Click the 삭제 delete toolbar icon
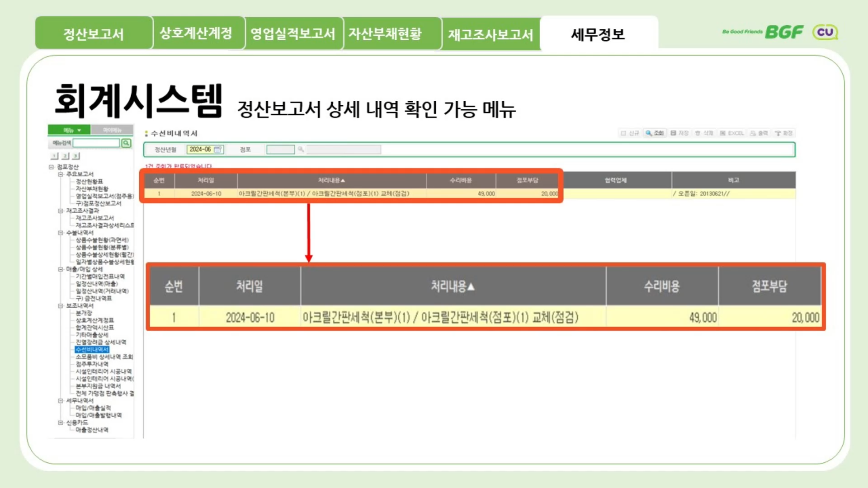This screenshot has width=868, height=488. [x=704, y=133]
